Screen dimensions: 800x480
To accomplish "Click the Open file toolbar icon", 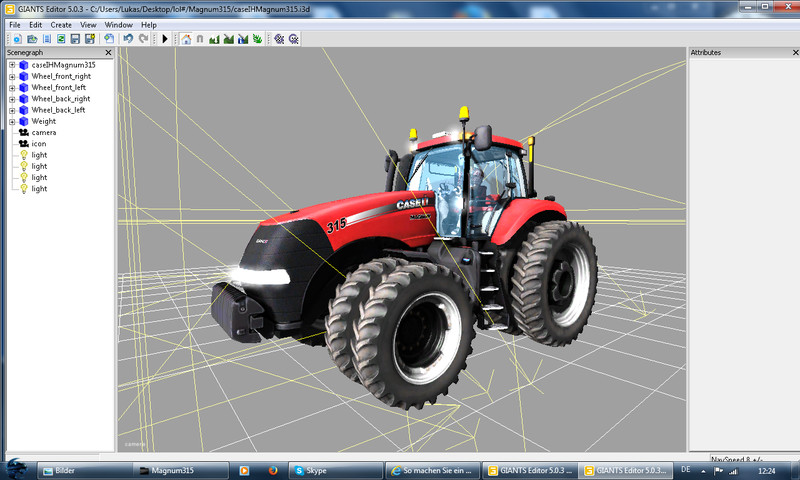I will [x=32, y=39].
